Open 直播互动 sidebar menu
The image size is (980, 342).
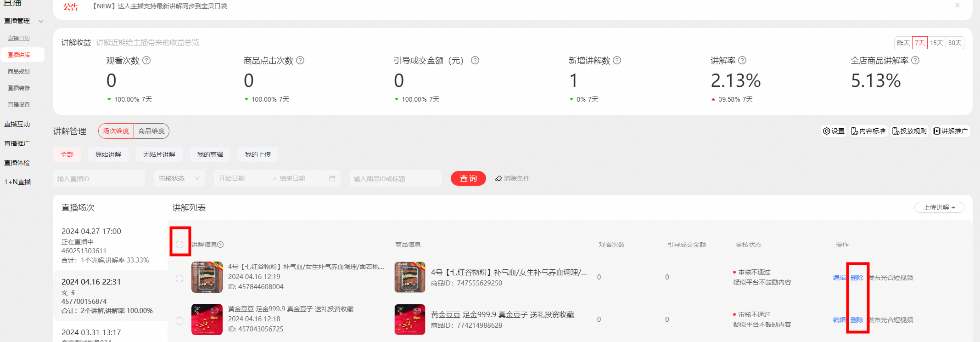[17, 124]
